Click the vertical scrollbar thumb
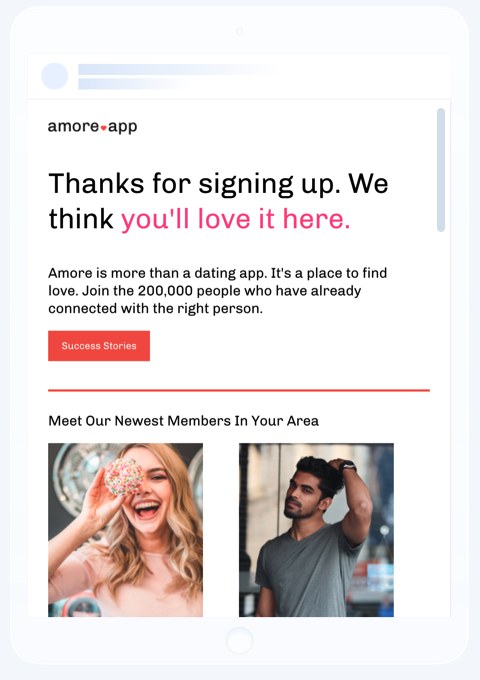Screen dimensions: 480x680 (x=441, y=170)
